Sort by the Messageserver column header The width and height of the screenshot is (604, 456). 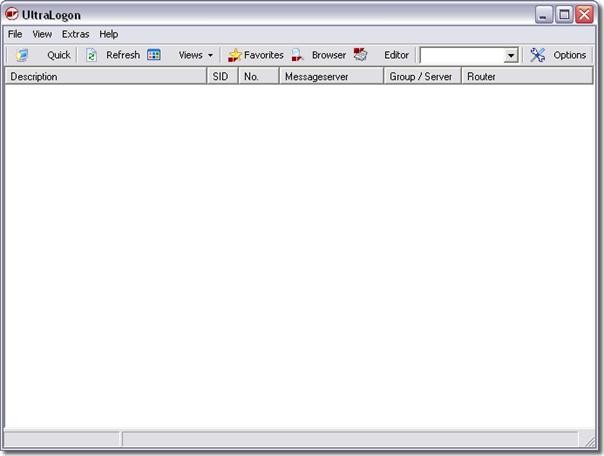tap(331, 76)
